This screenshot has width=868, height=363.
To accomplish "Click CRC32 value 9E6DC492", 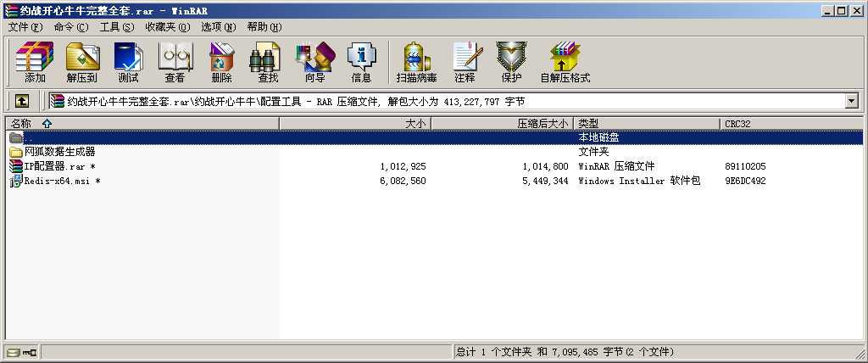I will point(745,181).
